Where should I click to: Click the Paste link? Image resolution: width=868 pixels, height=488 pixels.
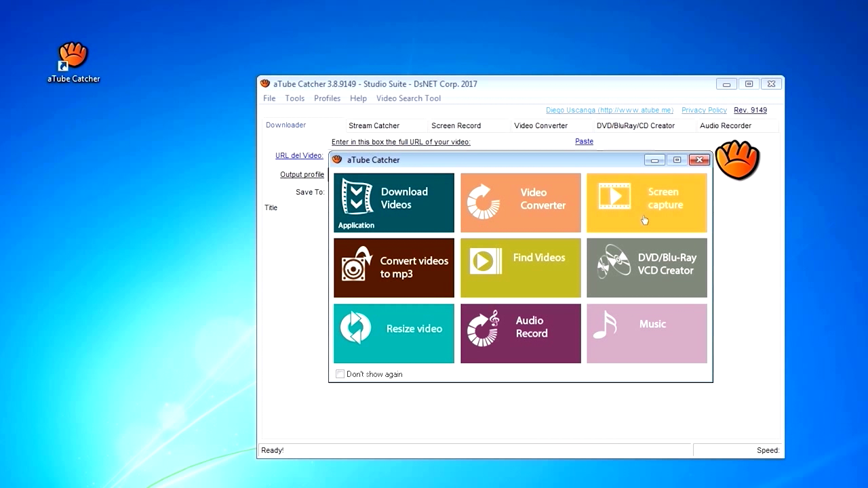(x=584, y=142)
